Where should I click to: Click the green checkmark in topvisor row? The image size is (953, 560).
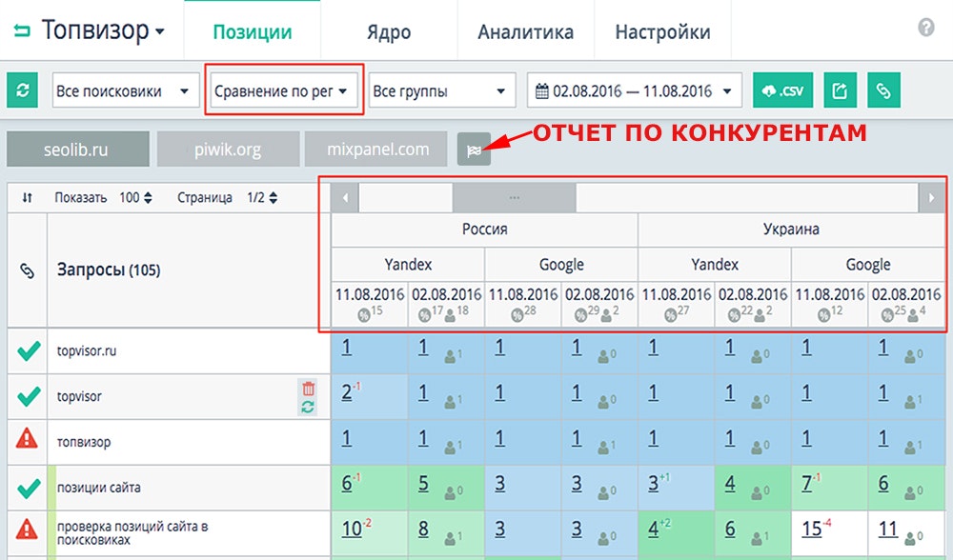click(28, 396)
